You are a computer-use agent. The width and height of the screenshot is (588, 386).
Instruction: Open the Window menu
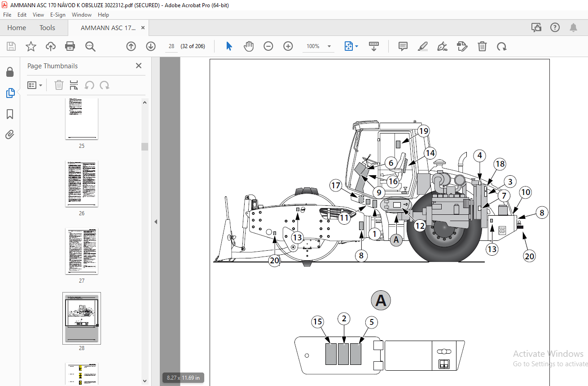coord(82,14)
